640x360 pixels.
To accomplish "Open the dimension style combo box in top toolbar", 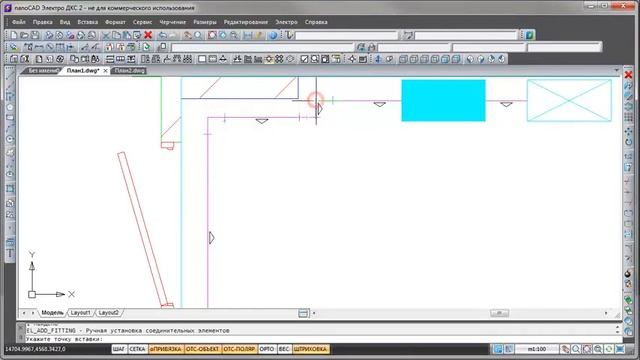I will 466,35.
